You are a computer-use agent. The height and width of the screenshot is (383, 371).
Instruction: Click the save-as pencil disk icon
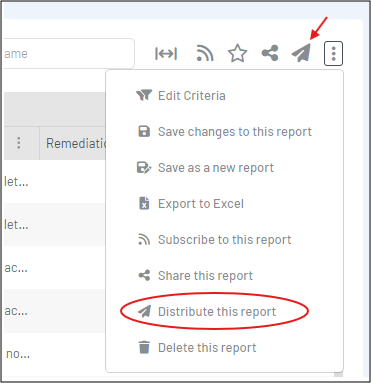click(144, 167)
